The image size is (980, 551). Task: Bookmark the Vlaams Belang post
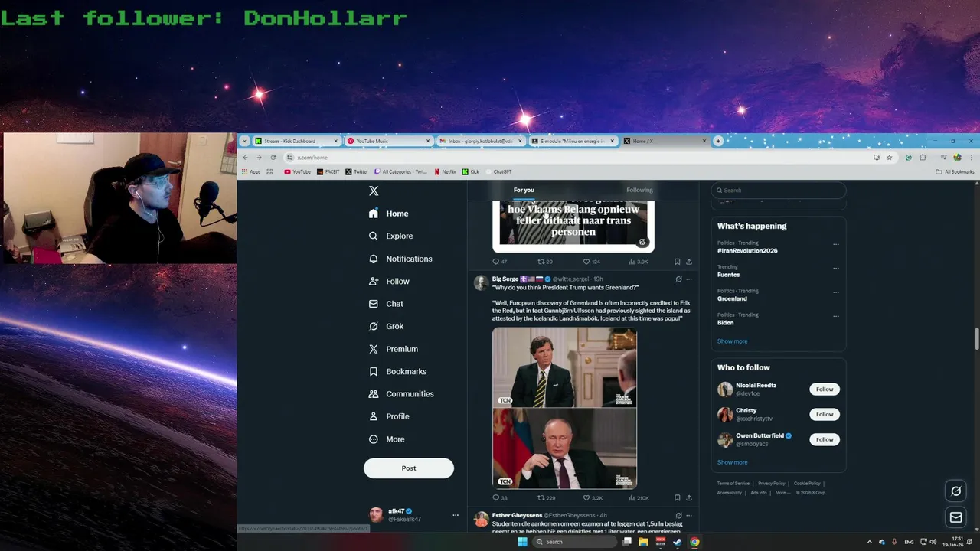678,262
